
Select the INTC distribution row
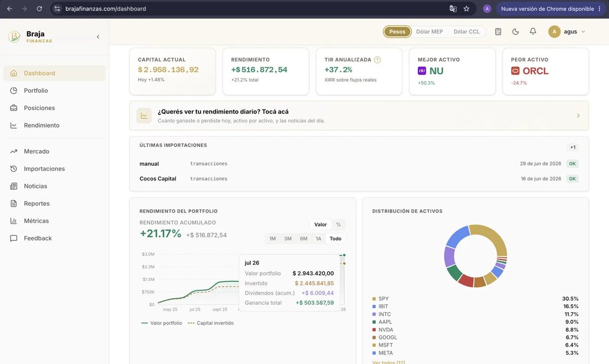pos(476,314)
